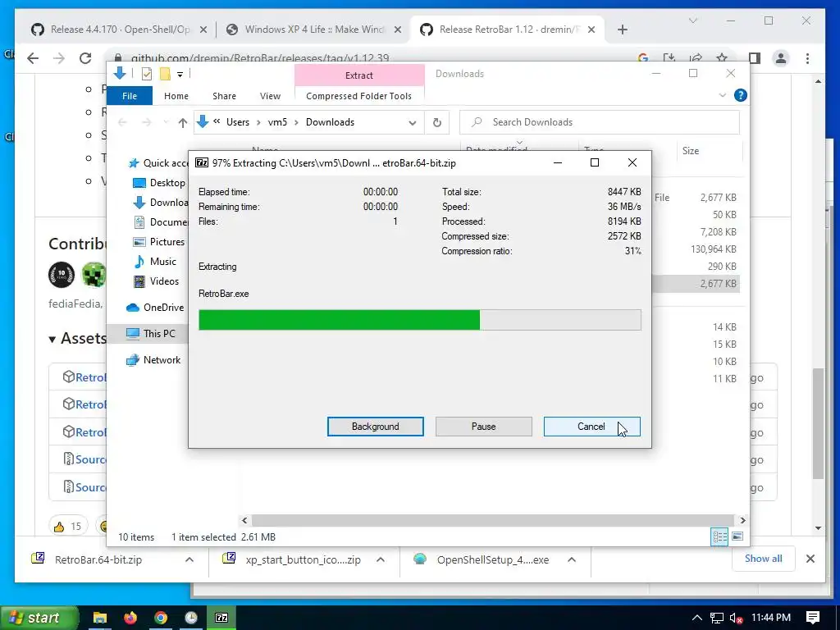The image size is (840, 630).
Task: Close the browser downloads bar
Action: [x=810, y=559]
